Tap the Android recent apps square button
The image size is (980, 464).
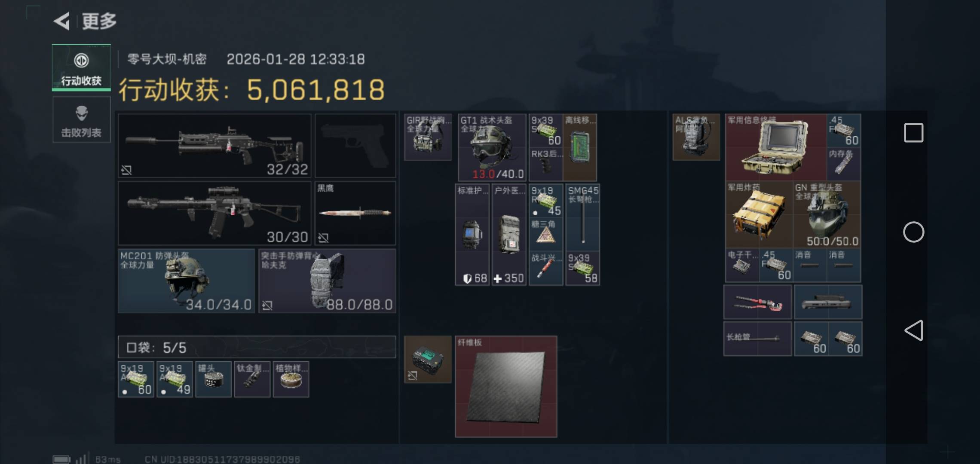tap(913, 132)
